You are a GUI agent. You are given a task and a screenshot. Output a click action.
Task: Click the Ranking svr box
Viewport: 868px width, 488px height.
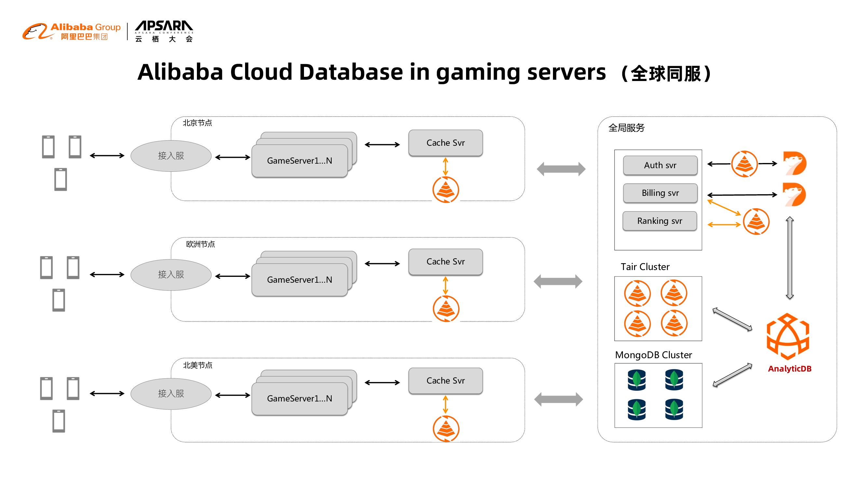point(659,221)
